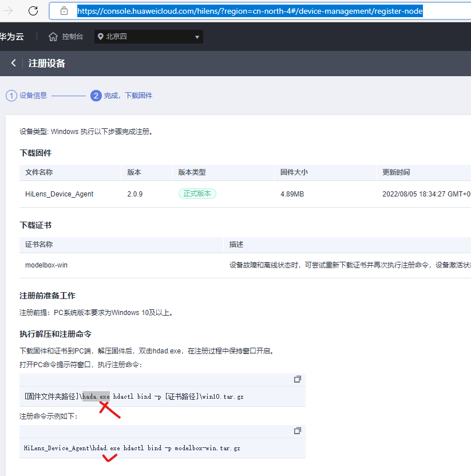Click the 注册设备 page title
Image resolution: width=471 pixels, height=476 pixels.
click(x=47, y=63)
